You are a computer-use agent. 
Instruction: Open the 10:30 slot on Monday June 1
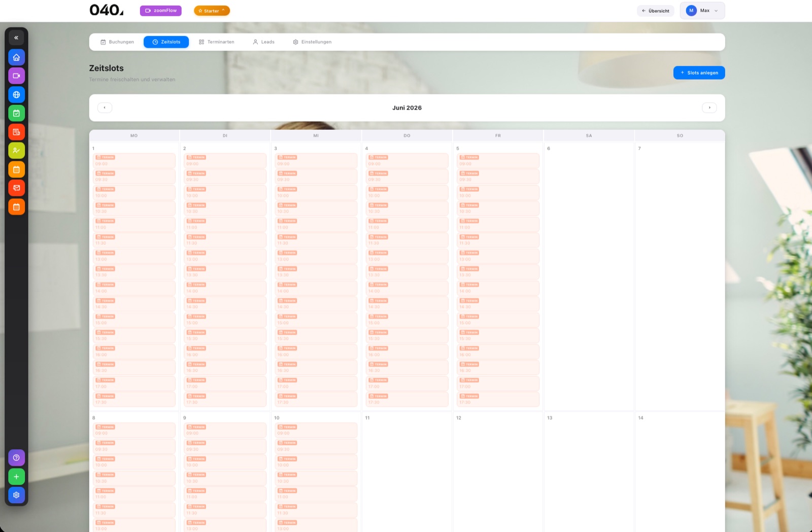pos(134,208)
